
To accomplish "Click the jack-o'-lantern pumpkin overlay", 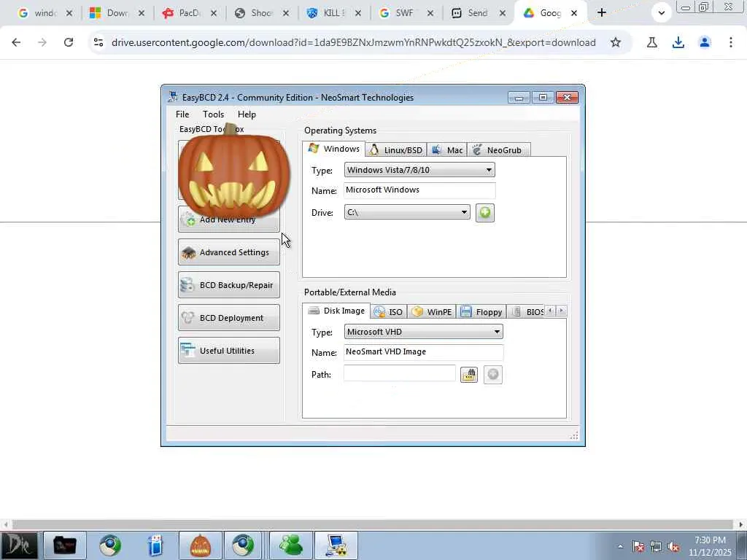I will (x=234, y=172).
